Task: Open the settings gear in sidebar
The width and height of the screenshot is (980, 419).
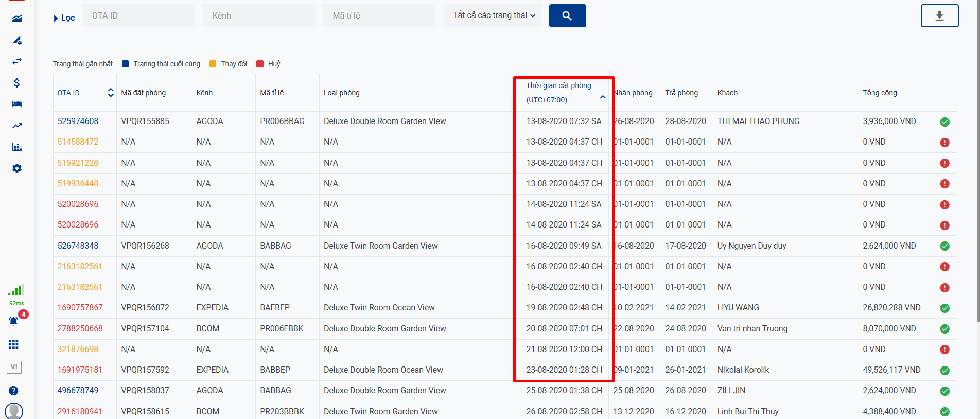Action: click(x=17, y=168)
